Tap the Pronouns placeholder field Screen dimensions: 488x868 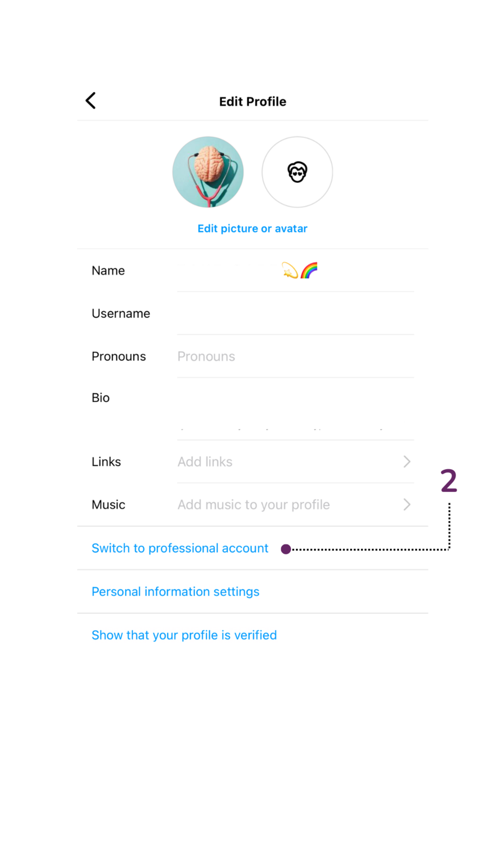296,356
